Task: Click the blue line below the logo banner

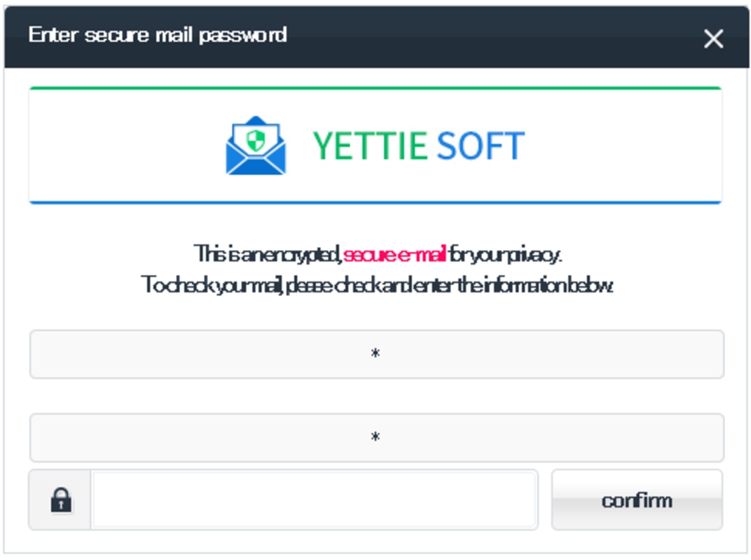Action: [x=375, y=202]
